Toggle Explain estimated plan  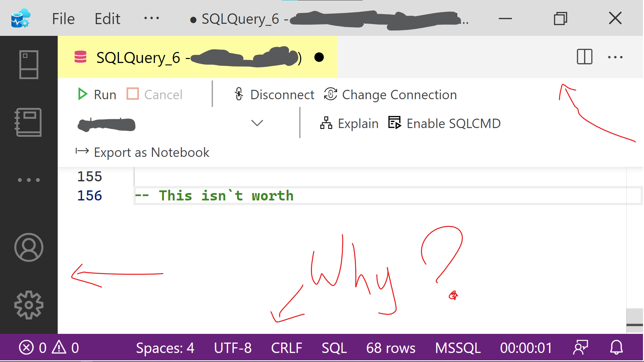[x=349, y=123]
